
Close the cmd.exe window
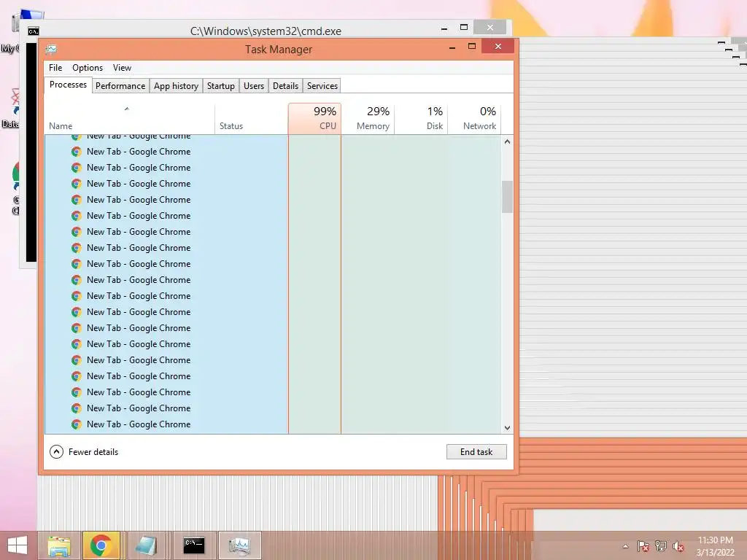(x=489, y=28)
